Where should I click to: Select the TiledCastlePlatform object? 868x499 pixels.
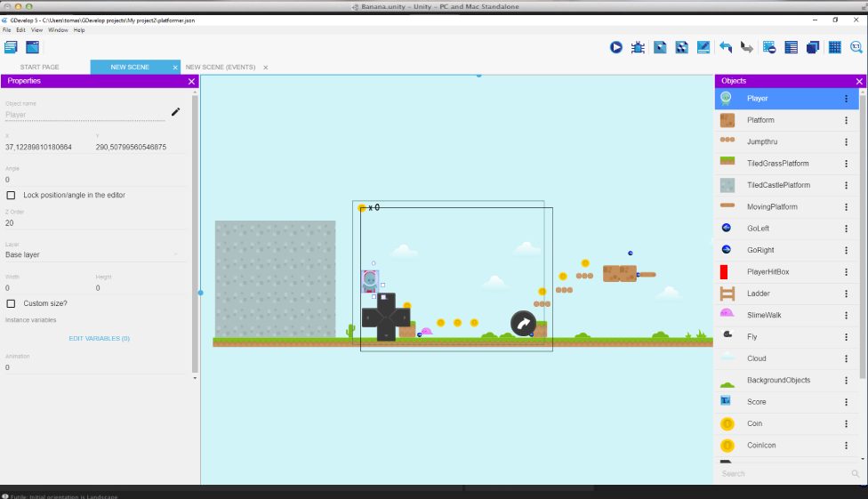click(x=786, y=185)
